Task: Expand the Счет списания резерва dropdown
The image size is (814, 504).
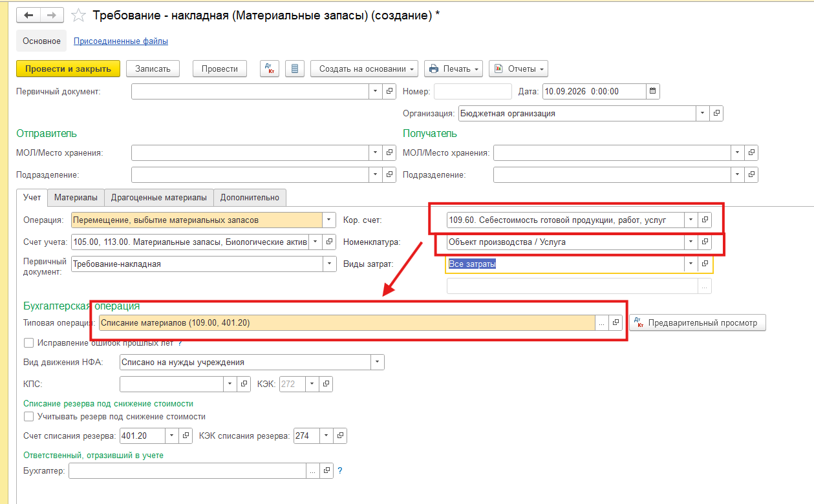Action: tap(172, 436)
